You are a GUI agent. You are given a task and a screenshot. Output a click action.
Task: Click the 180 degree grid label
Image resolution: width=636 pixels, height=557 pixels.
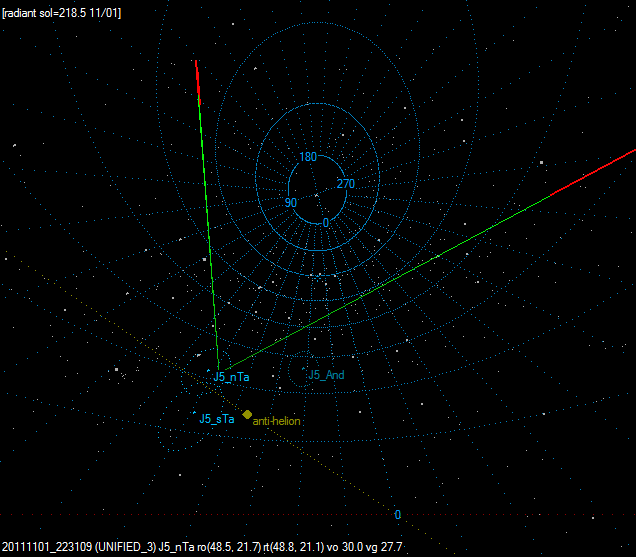(x=308, y=157)
